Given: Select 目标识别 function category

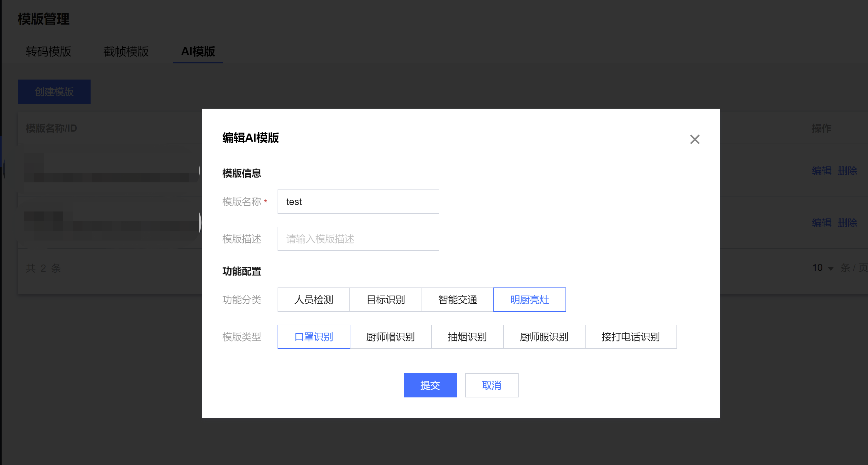Looking at the screenshot, I should 386,300.
